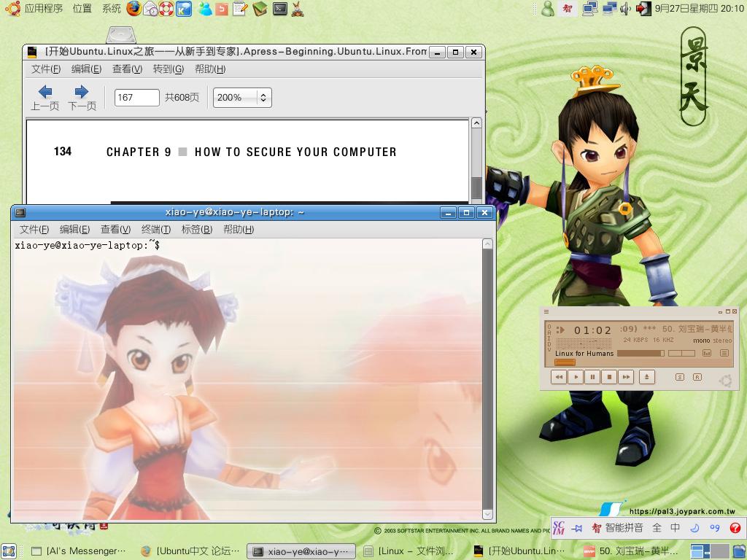
Task: Open the 200% zoom combo box
Action: tap(242, 98)
